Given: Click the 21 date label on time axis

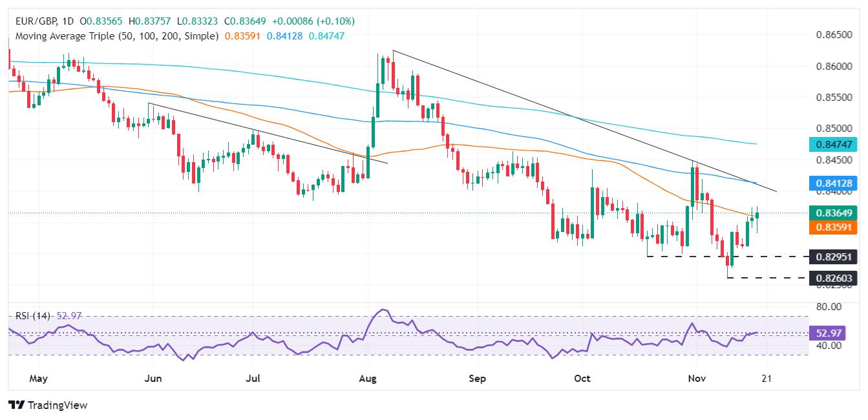Looking at the screenshot, I should [767, 377].
